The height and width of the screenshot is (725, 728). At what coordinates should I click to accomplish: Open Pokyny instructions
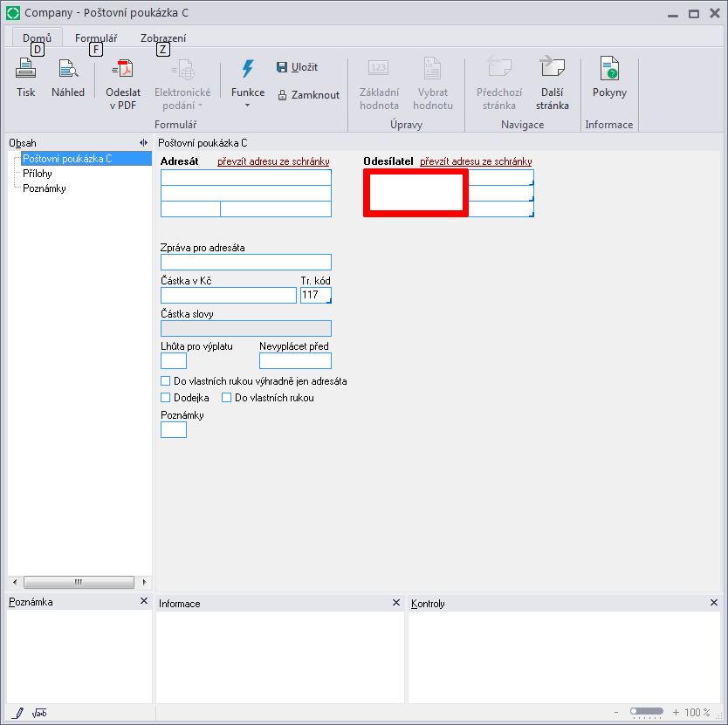(x=609, y=78)
